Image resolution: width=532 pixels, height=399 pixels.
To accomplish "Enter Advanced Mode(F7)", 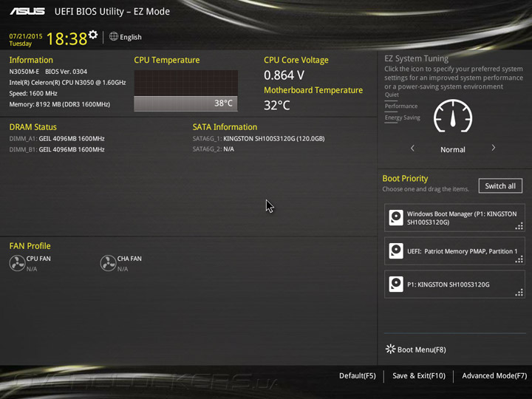I will (x=494, y=376).
